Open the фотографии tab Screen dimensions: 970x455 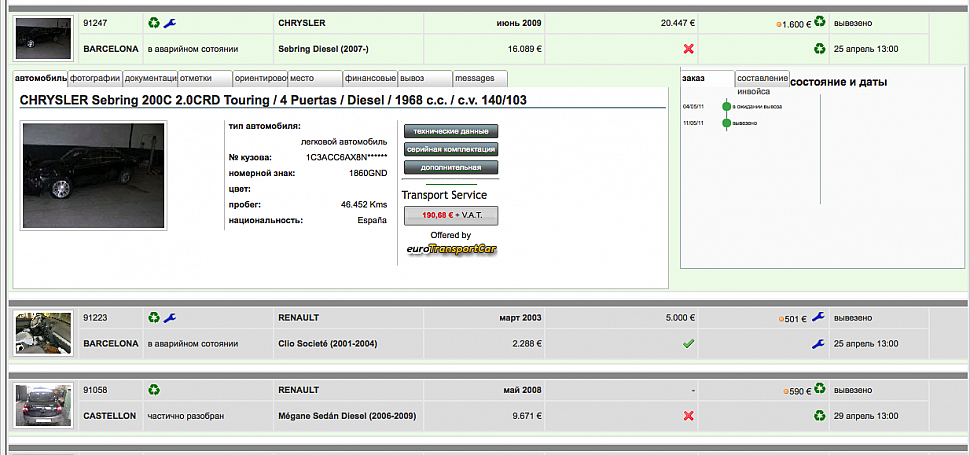tap(95, 79)
